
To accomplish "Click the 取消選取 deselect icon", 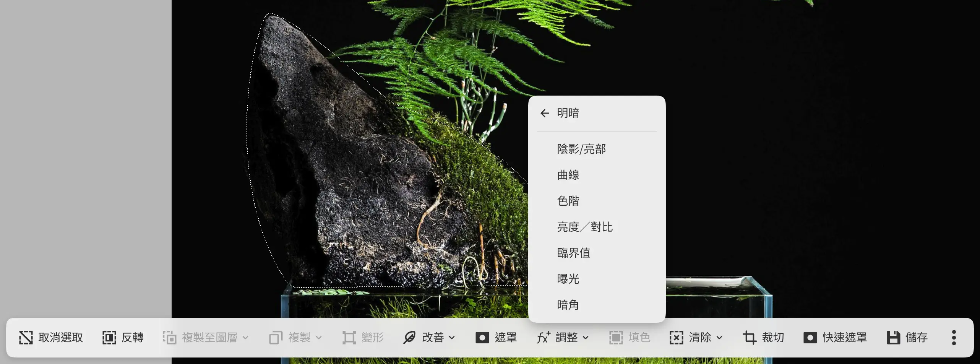I will pyautogui.click(x=26, y=338).
